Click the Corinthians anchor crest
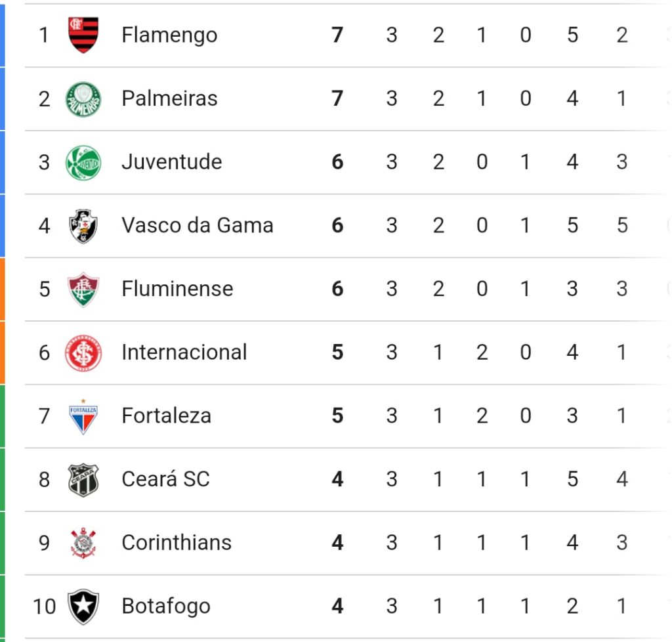Screen dimensions: 672x642 pyautogui.click(x=83, y=543)
